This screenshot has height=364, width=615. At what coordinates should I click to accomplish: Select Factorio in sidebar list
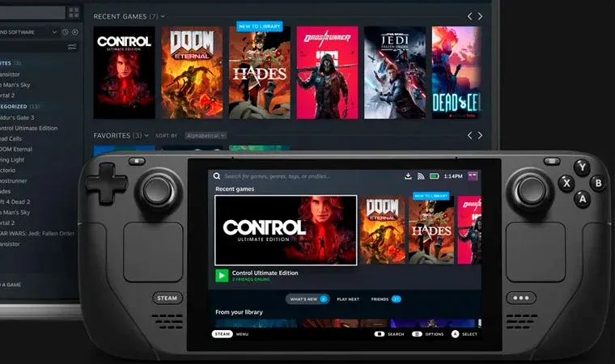coord(8,170)
